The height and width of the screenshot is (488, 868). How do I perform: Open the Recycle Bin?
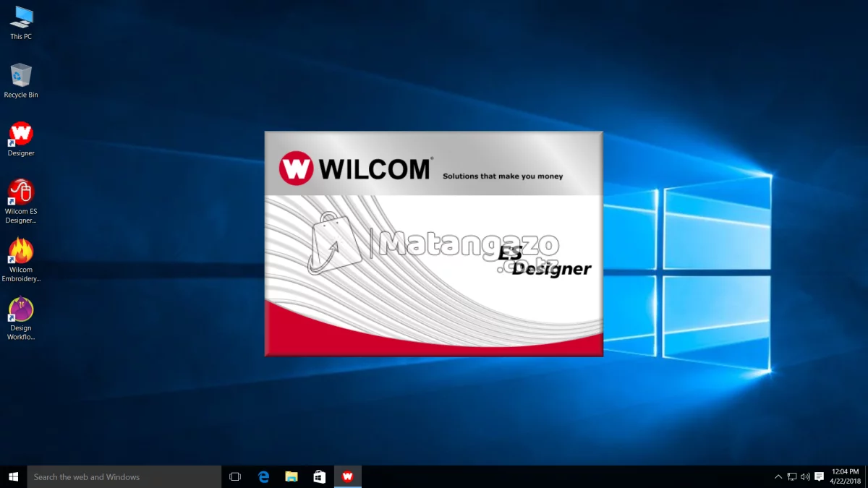click(x=20, y=74)
